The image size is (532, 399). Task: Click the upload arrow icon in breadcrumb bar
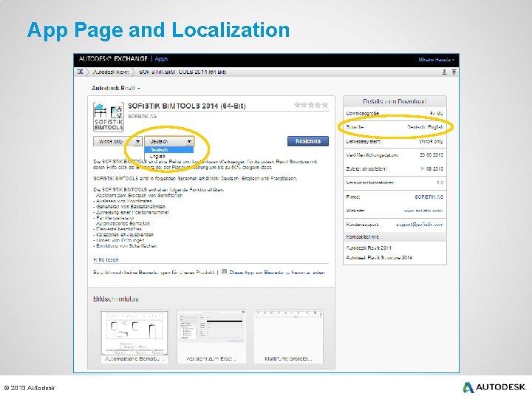pyautogui.click(x=454, y=72)
